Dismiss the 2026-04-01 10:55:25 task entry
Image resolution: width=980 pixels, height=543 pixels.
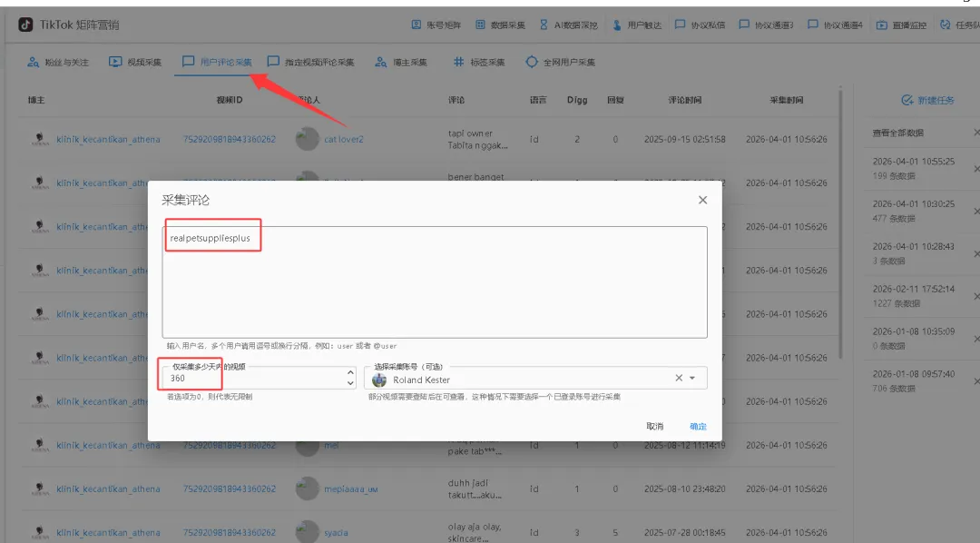tap(976, 170)
